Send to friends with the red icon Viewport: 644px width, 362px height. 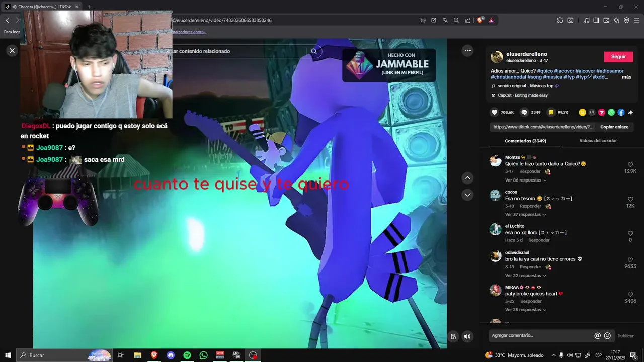(x=601, y=112)
